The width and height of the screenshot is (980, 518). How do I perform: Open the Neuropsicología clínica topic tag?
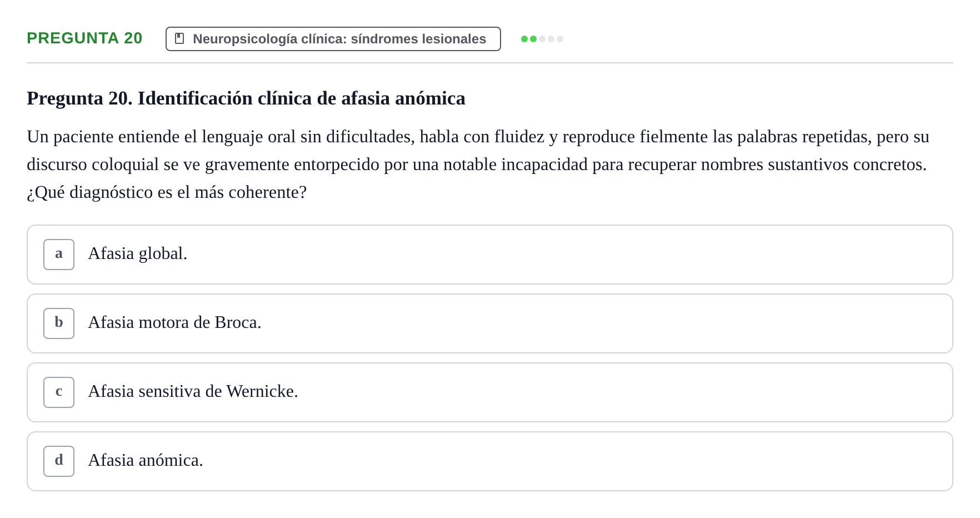[333, 39]
